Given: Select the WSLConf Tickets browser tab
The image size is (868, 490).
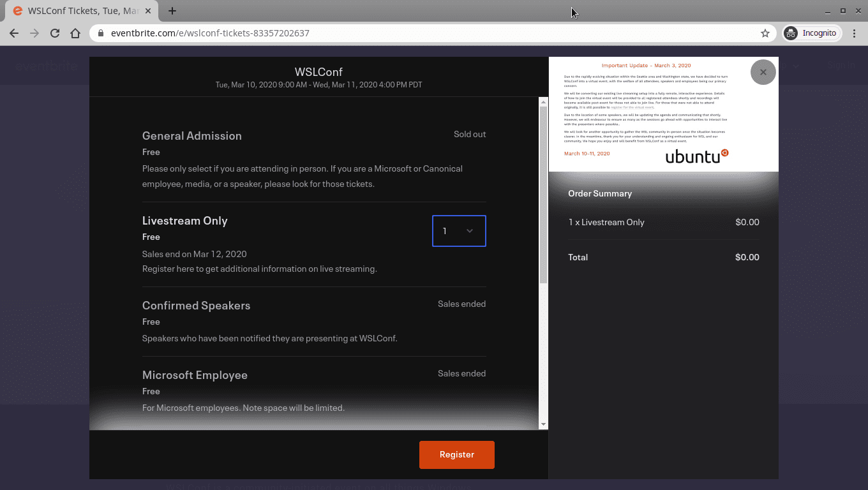Looking at the screenshot, I should point(83,11).
